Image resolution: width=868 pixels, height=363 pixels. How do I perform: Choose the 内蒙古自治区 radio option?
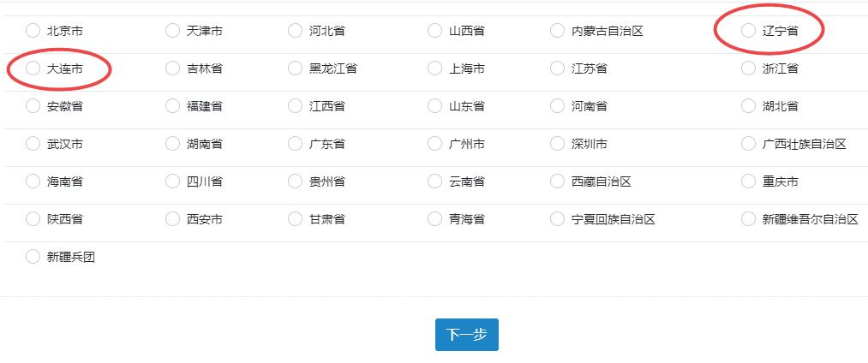pyautogui.click(x=558, y=31)
